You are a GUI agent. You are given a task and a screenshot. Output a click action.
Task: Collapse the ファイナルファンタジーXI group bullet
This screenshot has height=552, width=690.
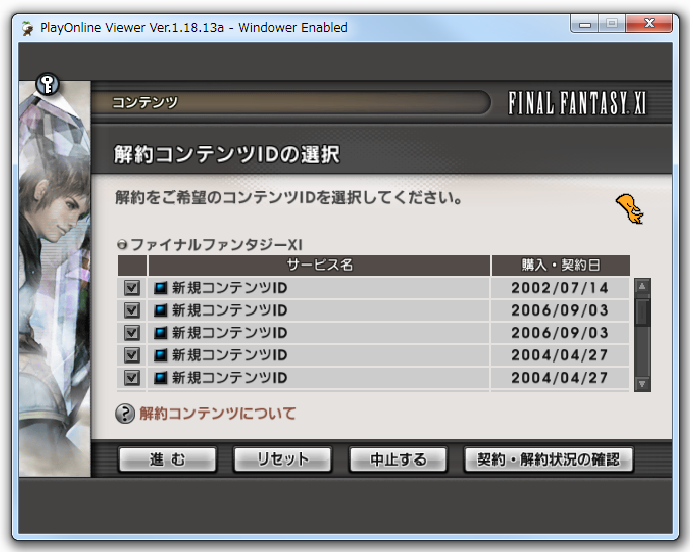tap(122, 244)
